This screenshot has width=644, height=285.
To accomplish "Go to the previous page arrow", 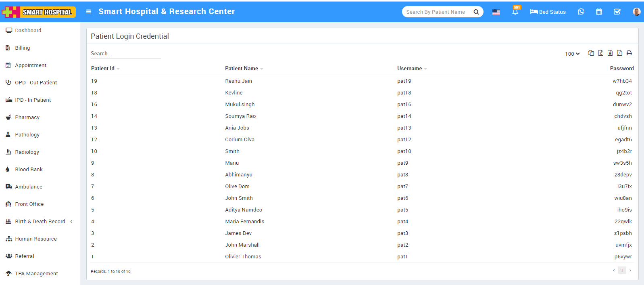I will tap(614, 270).
